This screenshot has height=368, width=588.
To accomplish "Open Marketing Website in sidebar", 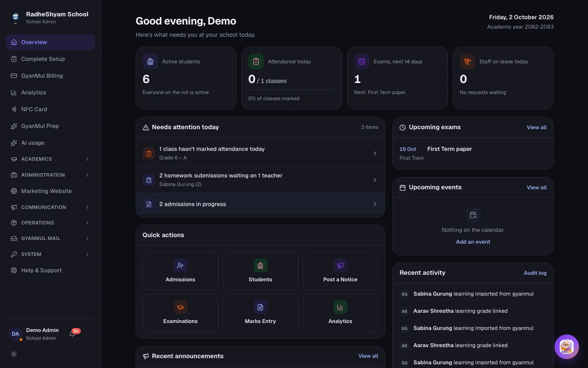I will coord(51,191).
